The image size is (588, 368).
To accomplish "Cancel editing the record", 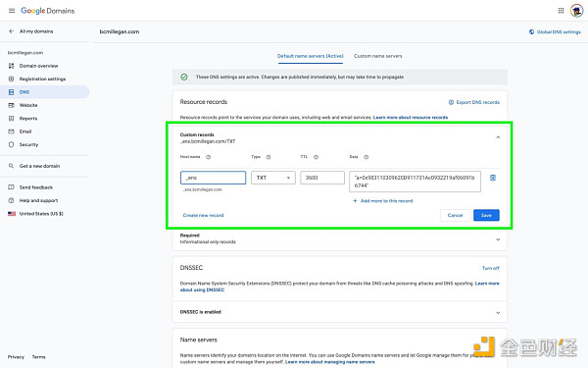I will [455, 215].
